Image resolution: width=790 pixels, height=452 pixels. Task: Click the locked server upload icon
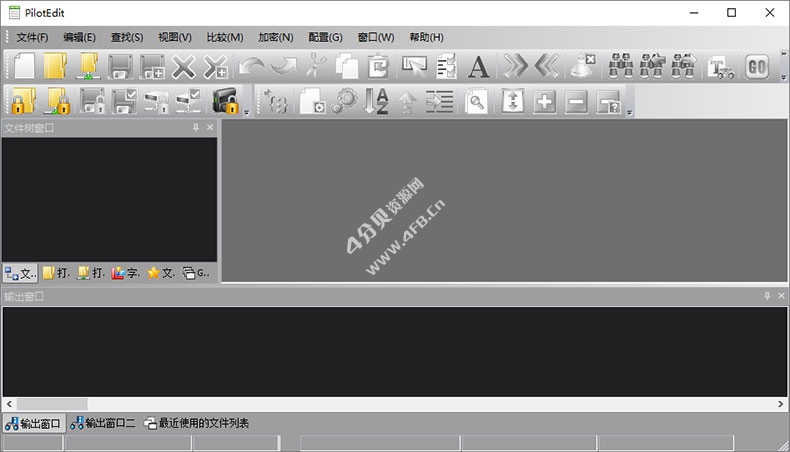click(x=156, y=102)
